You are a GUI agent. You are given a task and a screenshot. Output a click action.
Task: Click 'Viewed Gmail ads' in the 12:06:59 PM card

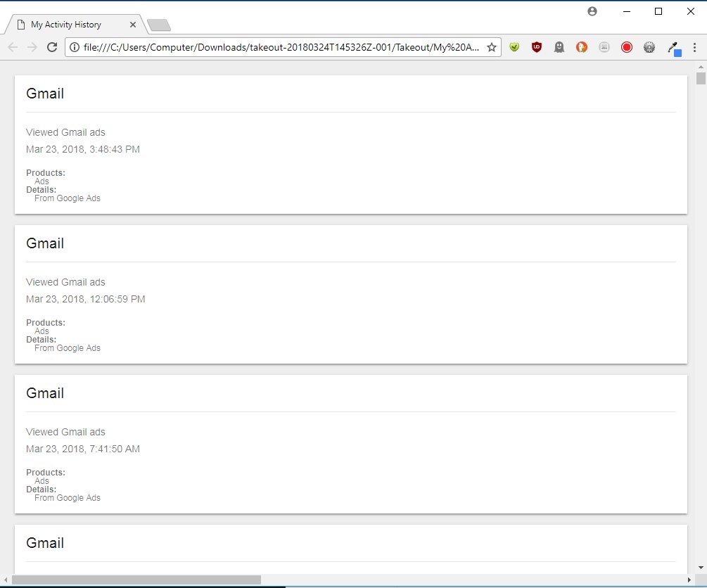pos(65,282)
